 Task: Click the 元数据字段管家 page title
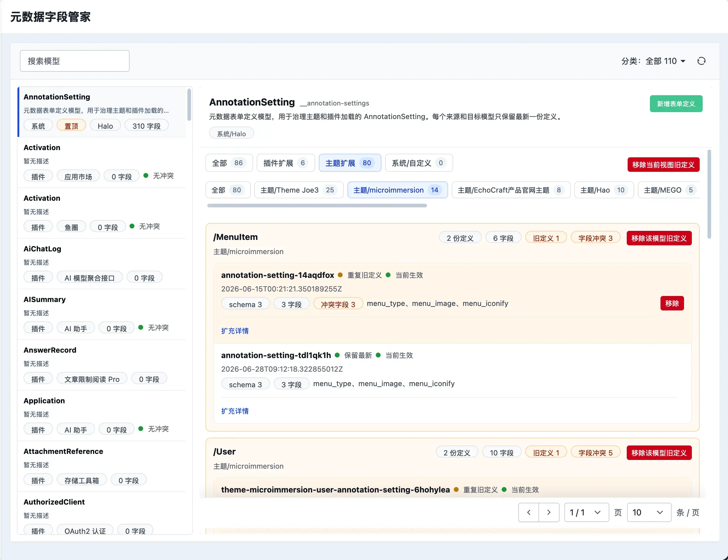[50, 17]
